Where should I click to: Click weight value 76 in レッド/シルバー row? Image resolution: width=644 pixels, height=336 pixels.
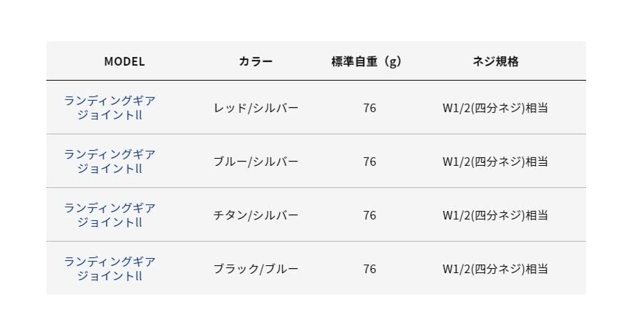(x=369, y=108)
